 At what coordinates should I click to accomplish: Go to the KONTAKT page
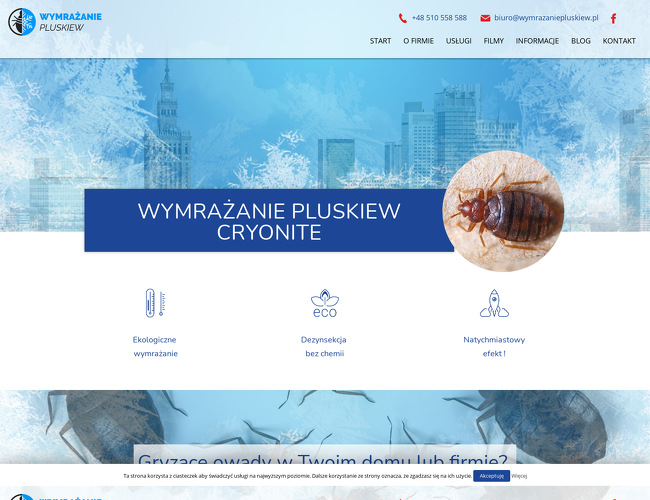[619, 41]
